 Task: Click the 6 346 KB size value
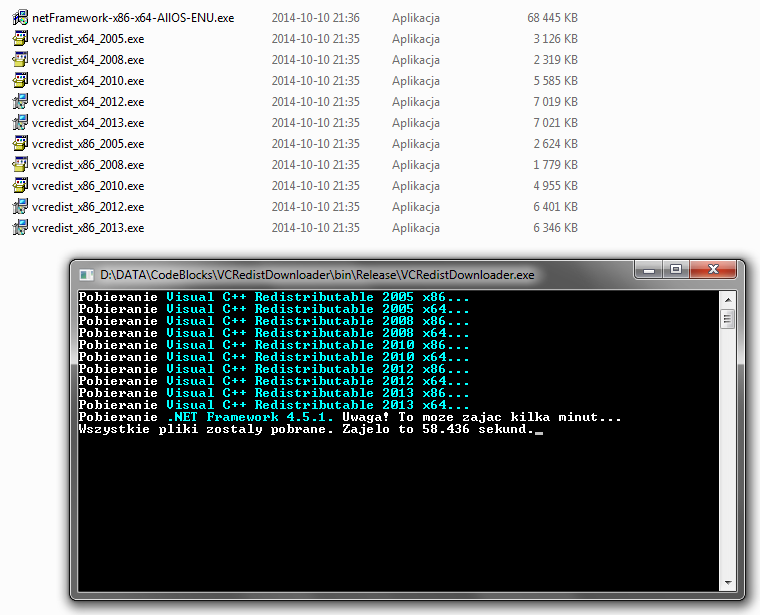point(555,228)
